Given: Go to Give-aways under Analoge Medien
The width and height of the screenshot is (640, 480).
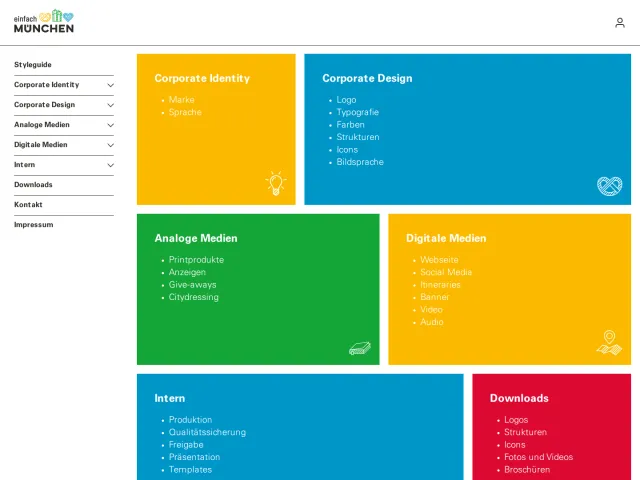Looking at the screenshot, I should [x=193, y=284].
